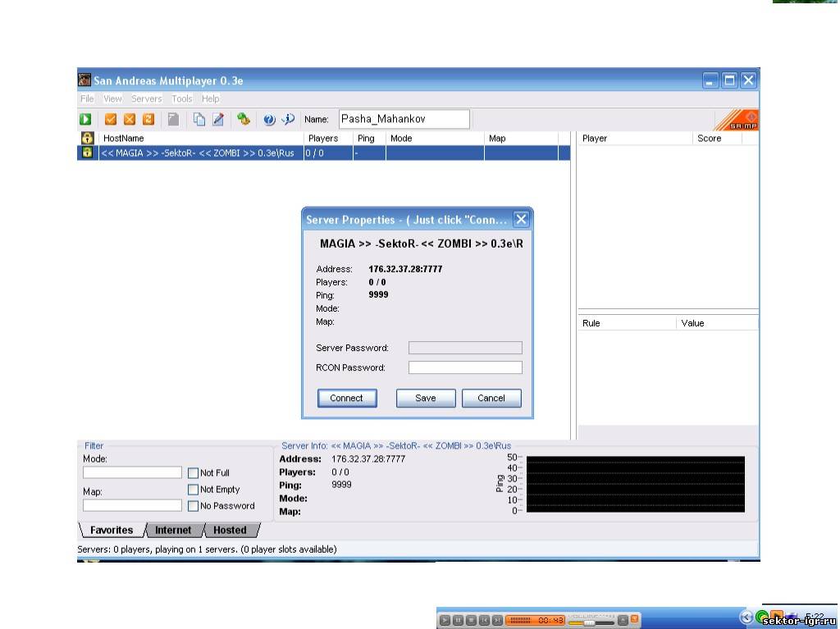Click the RCON Password field

pyautogui.click(x=465, y=367)
